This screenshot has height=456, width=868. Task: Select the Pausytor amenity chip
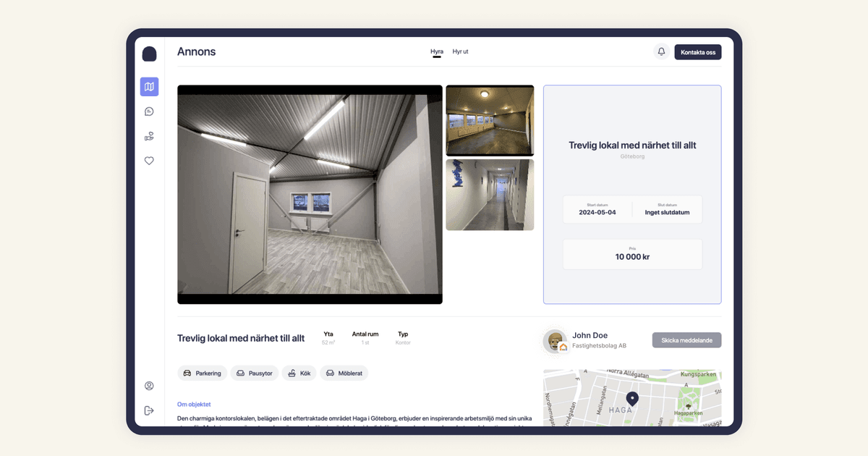254,373
